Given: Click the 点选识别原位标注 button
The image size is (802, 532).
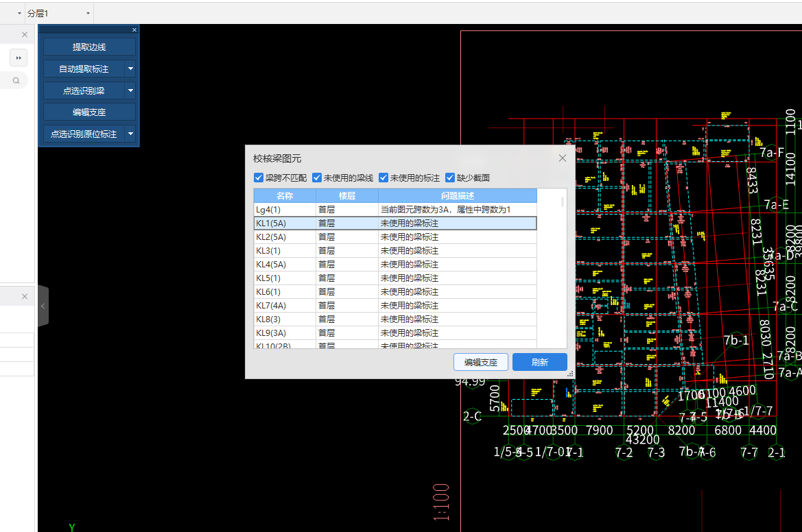Looking at the screenshot, I should 84,134.
